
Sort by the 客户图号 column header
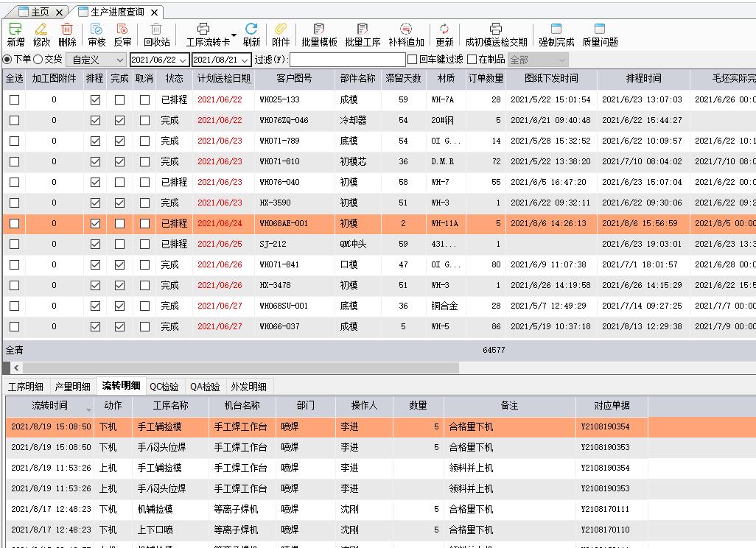click(x=294, y=79)
